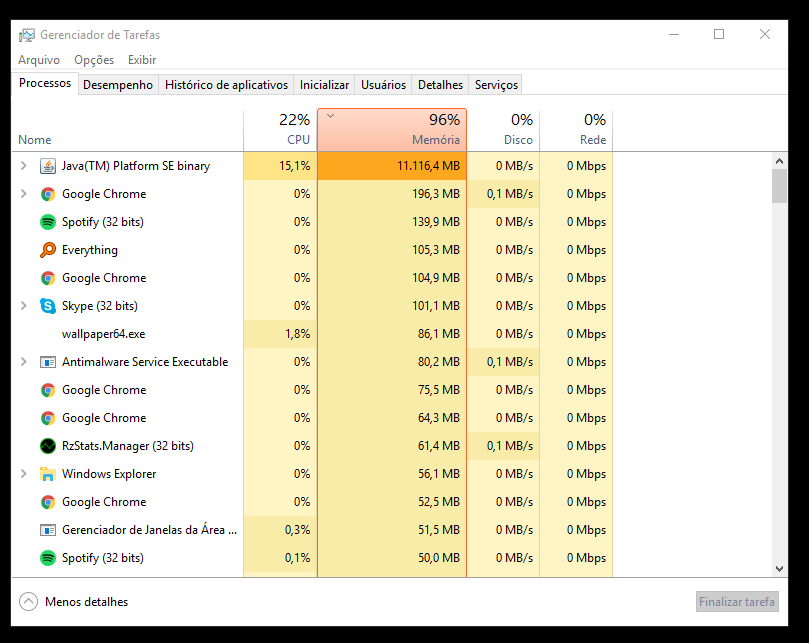The image size is (809, 643).
Task: Click the 56,1 MB memory value
Action: 439,474
